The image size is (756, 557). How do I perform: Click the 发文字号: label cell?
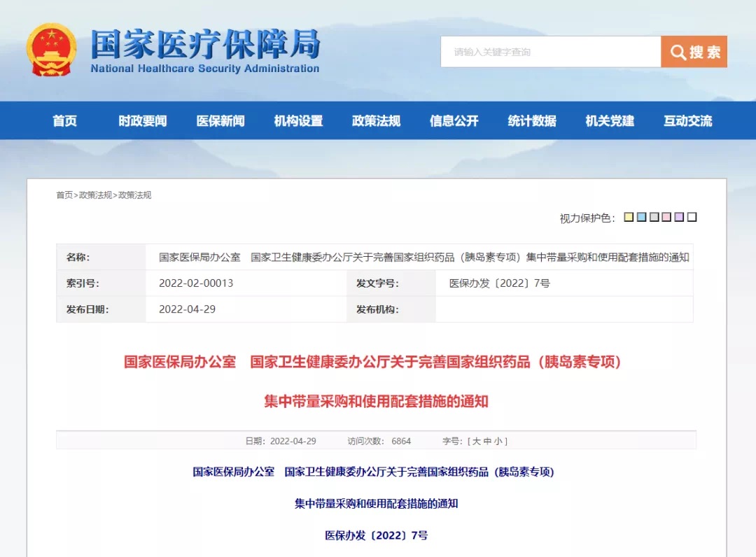[x=391, y=283]
